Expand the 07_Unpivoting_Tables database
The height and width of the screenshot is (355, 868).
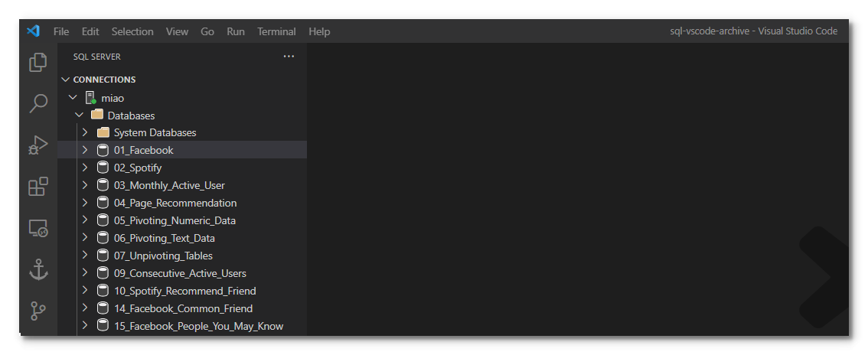[85, 256]
